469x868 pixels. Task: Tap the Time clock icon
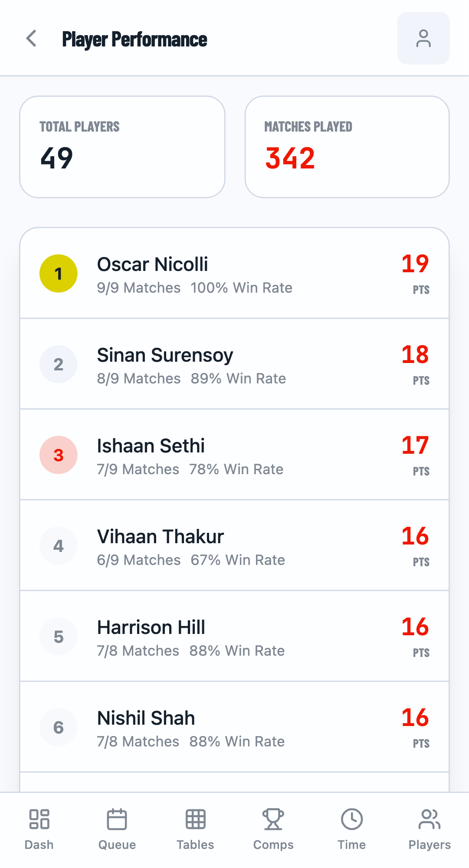click(x=351, y=819)
